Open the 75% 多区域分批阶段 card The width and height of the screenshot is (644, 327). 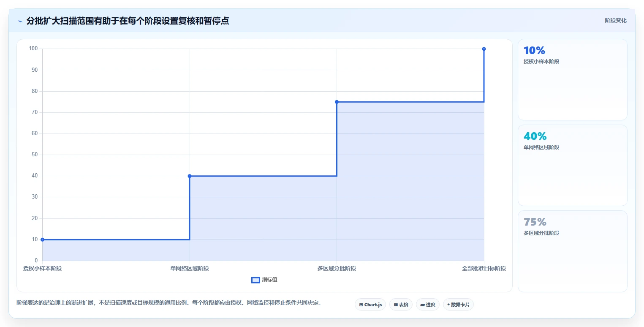tap(572, 251)
